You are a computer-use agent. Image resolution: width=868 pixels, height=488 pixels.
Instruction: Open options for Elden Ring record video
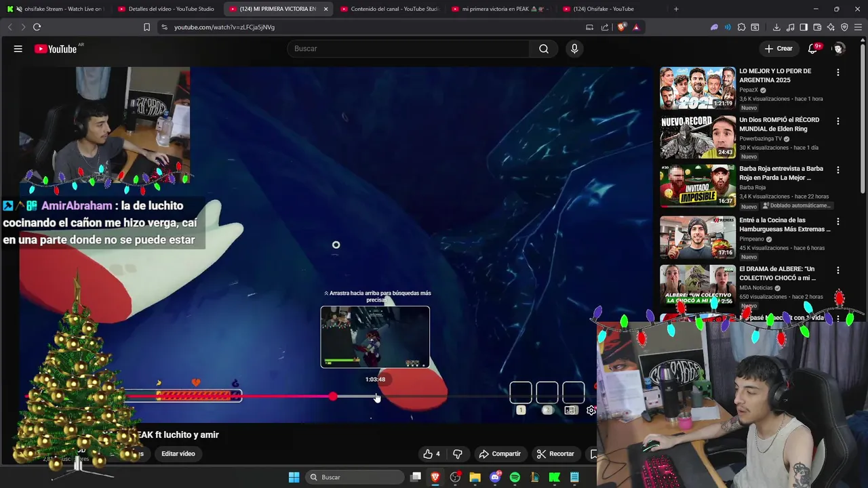837,121
